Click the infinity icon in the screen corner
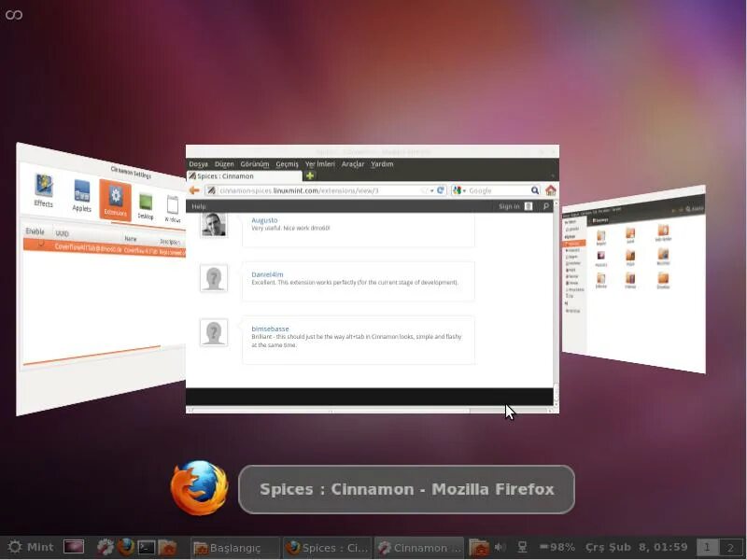The height and width of the screenshot is (560, 747). [x=14, y=15]
